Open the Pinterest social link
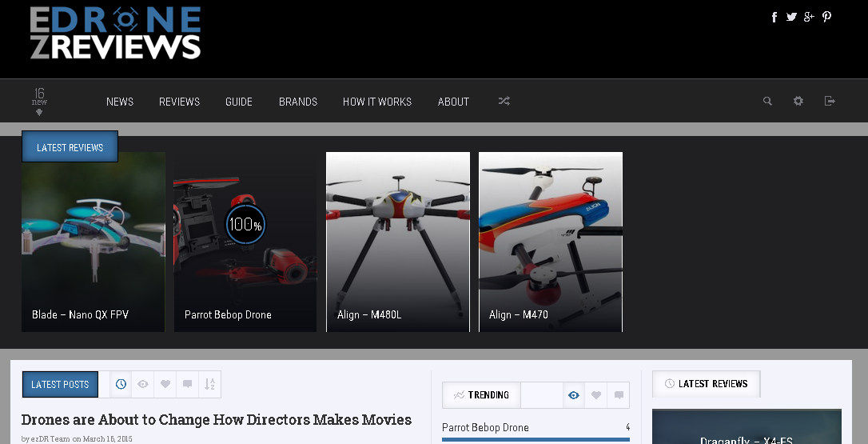The height and width of the screenshot is (444, 868). coord(826,17)
